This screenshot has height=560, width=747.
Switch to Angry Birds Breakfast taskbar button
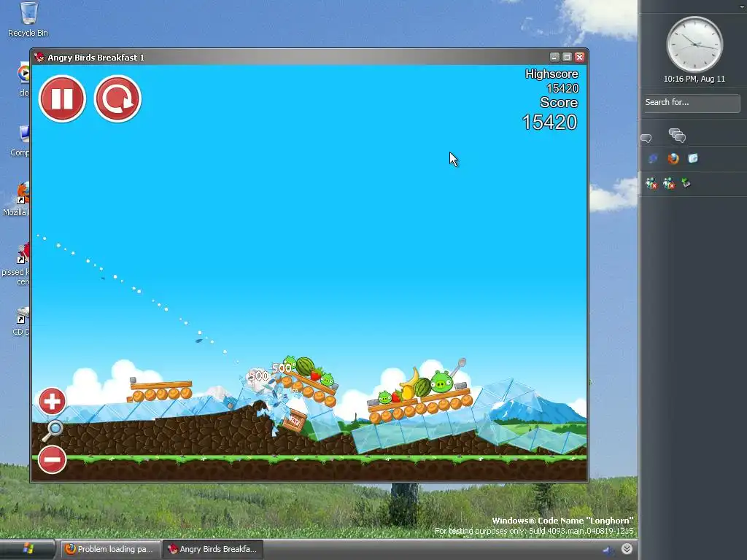click(x=212, y=549)
